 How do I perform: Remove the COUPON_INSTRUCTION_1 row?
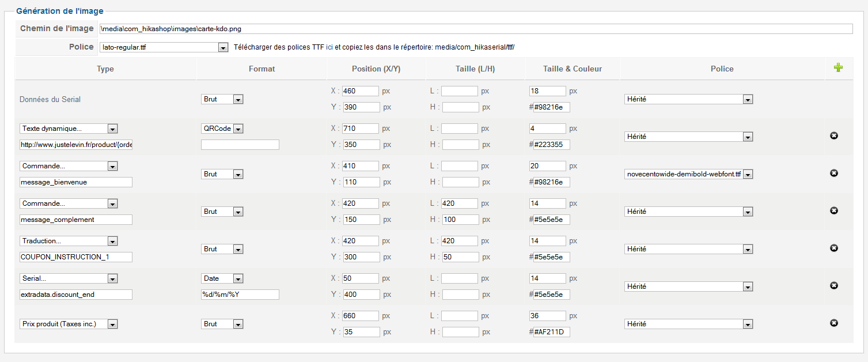833,248
